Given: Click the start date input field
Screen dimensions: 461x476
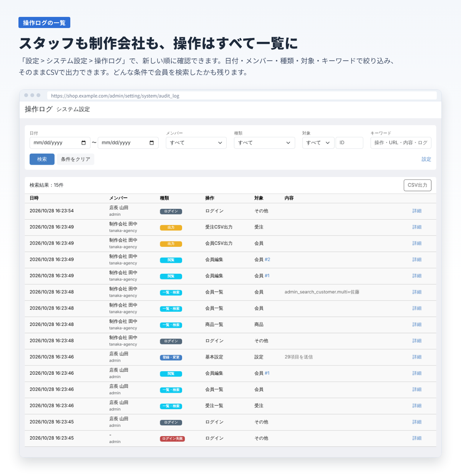Looking at the screenshot, I should [60, 143].
